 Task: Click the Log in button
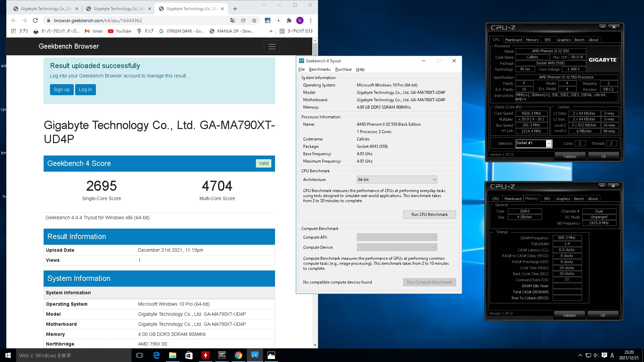(85, 89)
